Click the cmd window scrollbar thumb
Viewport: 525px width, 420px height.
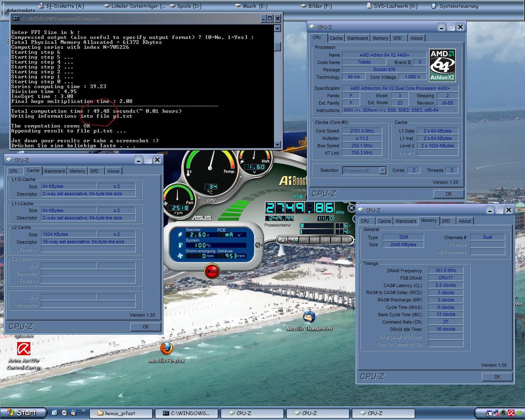(278, 47)
